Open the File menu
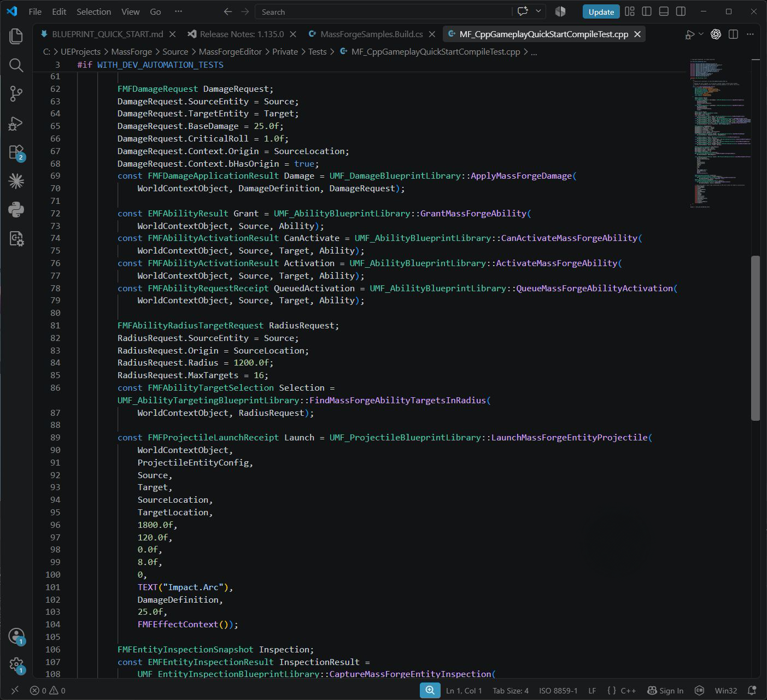 point(35,11)
